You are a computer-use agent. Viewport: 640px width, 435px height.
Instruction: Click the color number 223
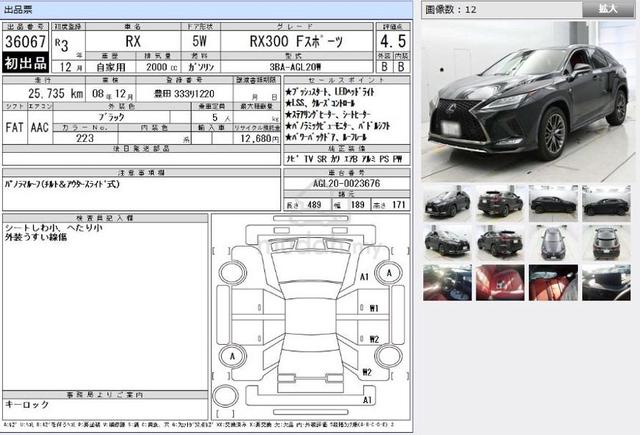(x=85, y=138)
